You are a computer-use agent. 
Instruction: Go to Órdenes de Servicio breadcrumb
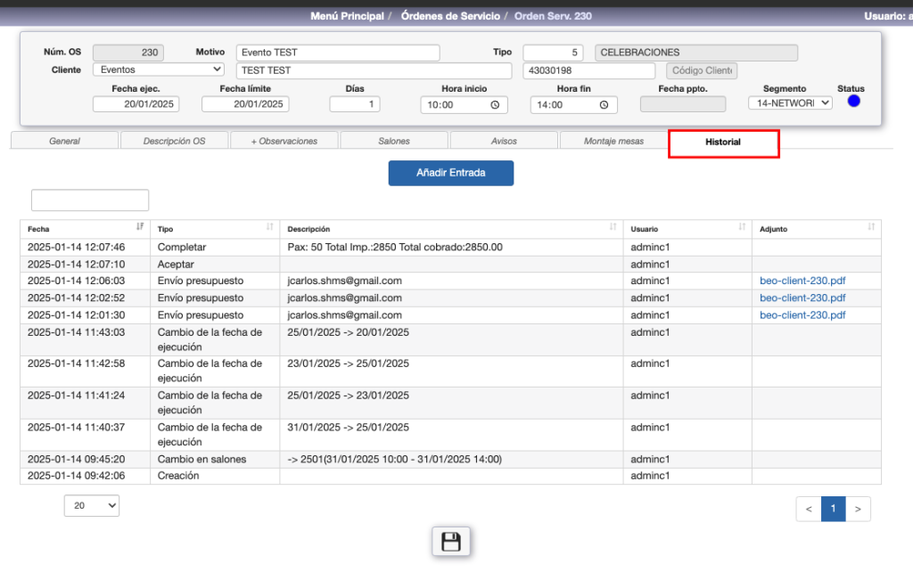tap(448, 16)
